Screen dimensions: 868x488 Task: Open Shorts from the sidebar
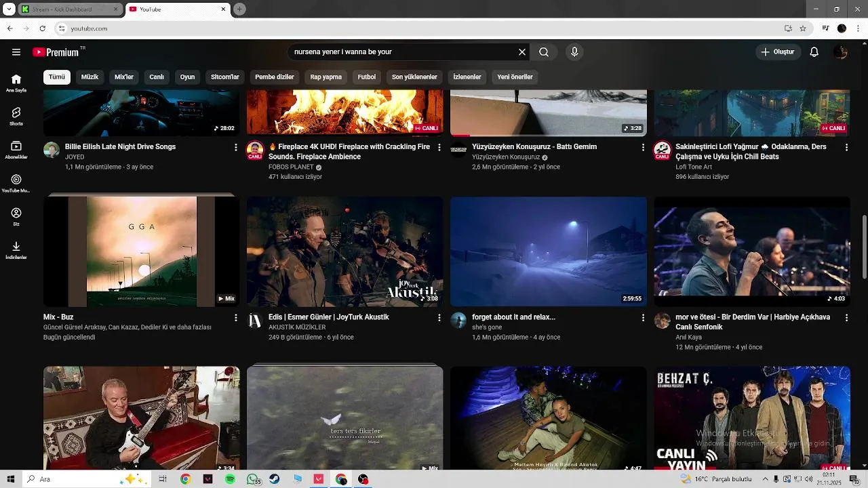[16, 117]
